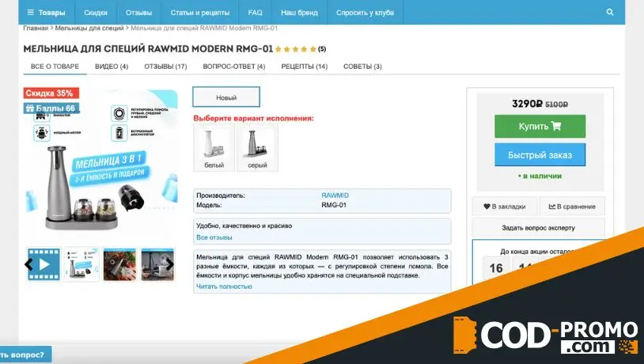
Task: Switch to ВИДЕО (4) tab
Action: (x=112, y=66)
